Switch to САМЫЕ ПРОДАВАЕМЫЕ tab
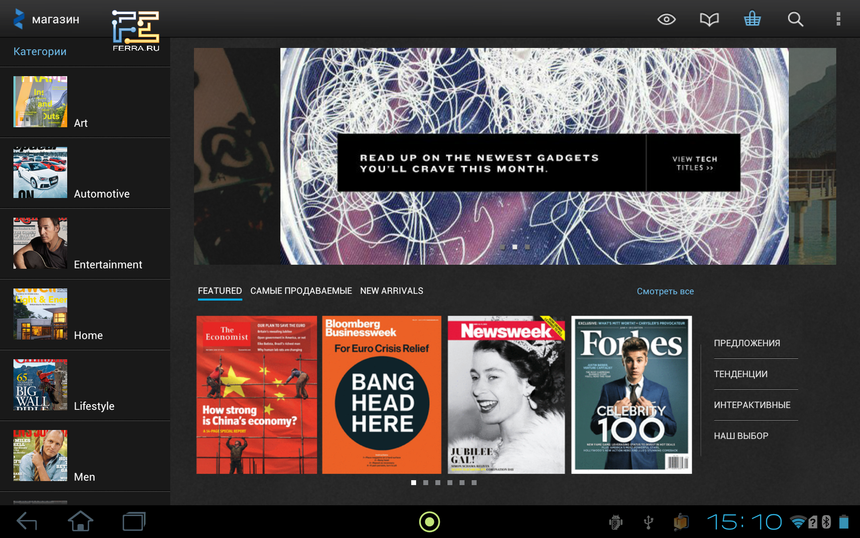This screenshot has height=538, width=860. (x=301, y=291)
